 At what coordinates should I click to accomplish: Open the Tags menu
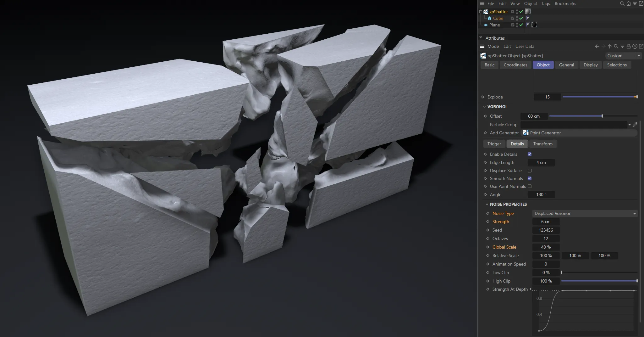545,3
